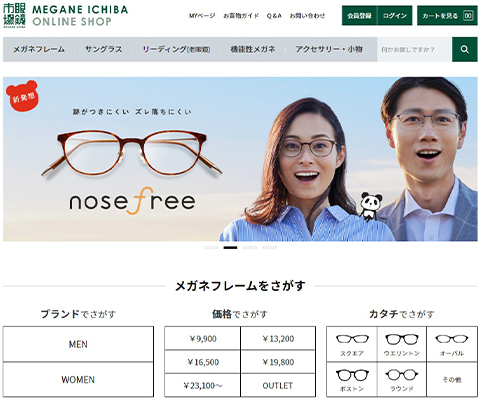Filter frames by ¥13,200 price

click(x=278, y=339)
